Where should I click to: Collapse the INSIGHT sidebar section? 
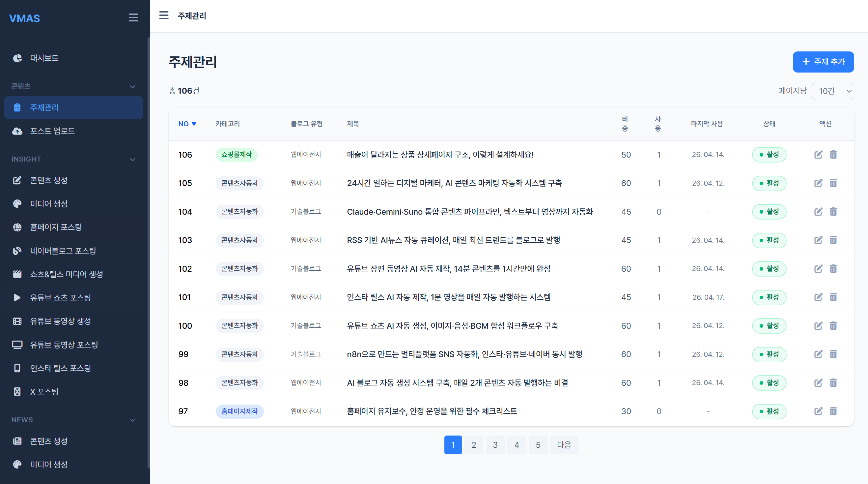pos(132,159)
